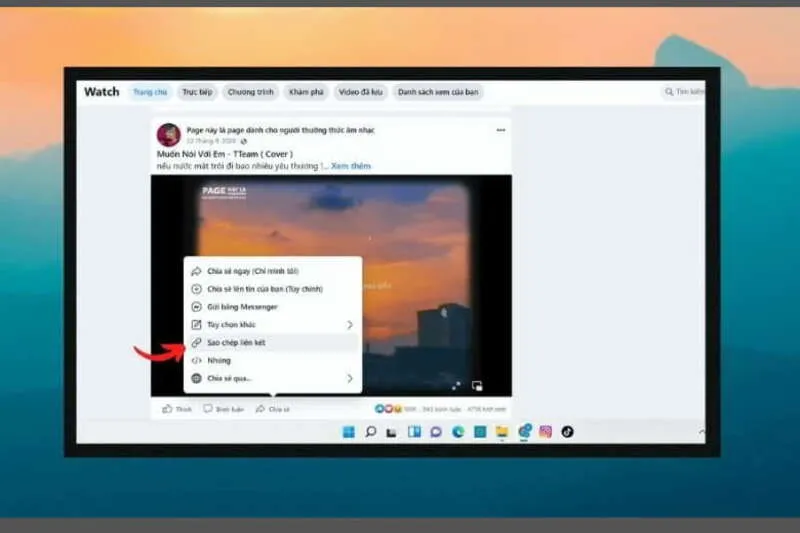Open Instagram from the taskbar
Screen dimensions: 800x533
point(545,432)
